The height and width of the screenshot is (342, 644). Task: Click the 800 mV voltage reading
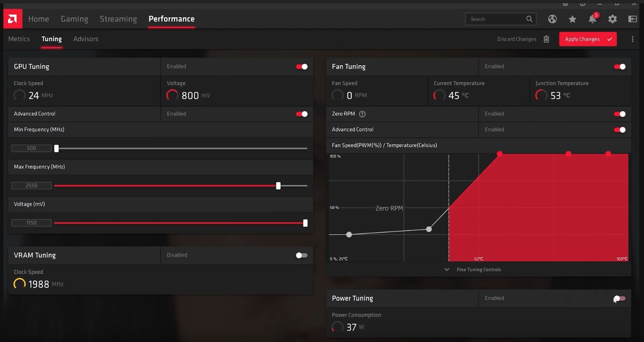(196, 96)
